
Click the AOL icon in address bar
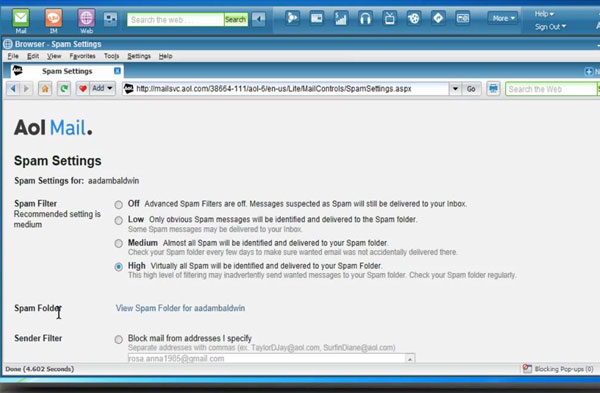[129, 89]
